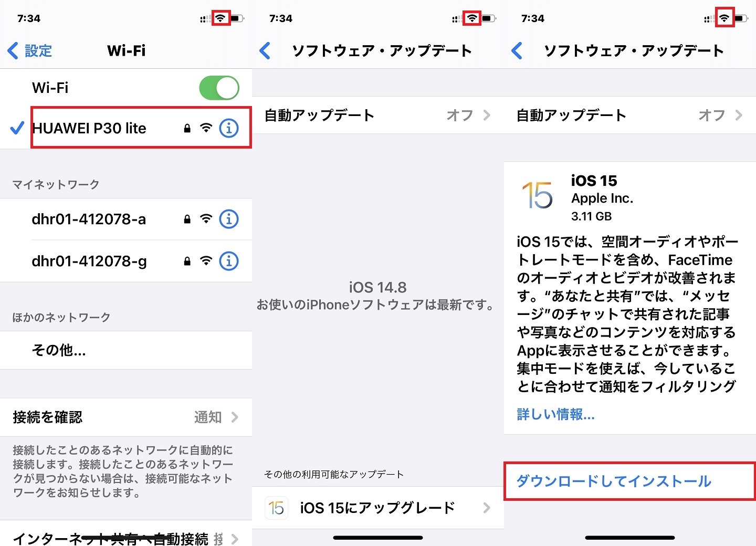Tap その他の利用可能なアップデート header
The image size is (756, 546).
click(334, 475)
